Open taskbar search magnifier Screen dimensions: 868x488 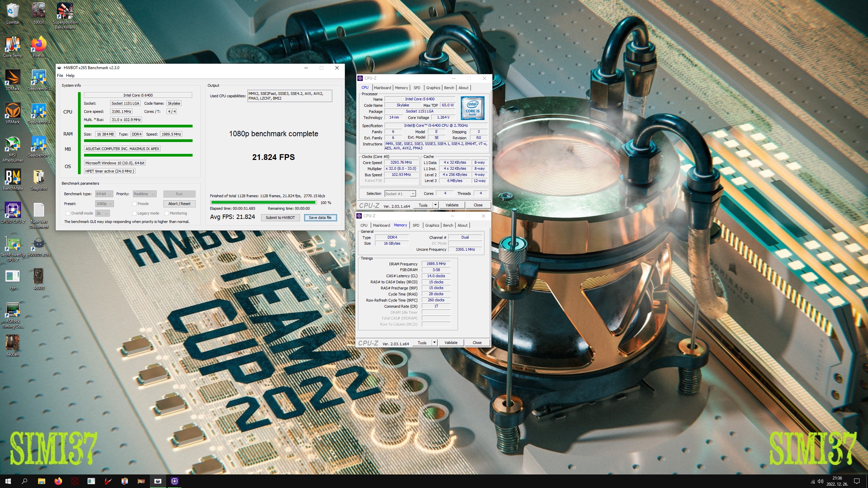coord(24,481)
